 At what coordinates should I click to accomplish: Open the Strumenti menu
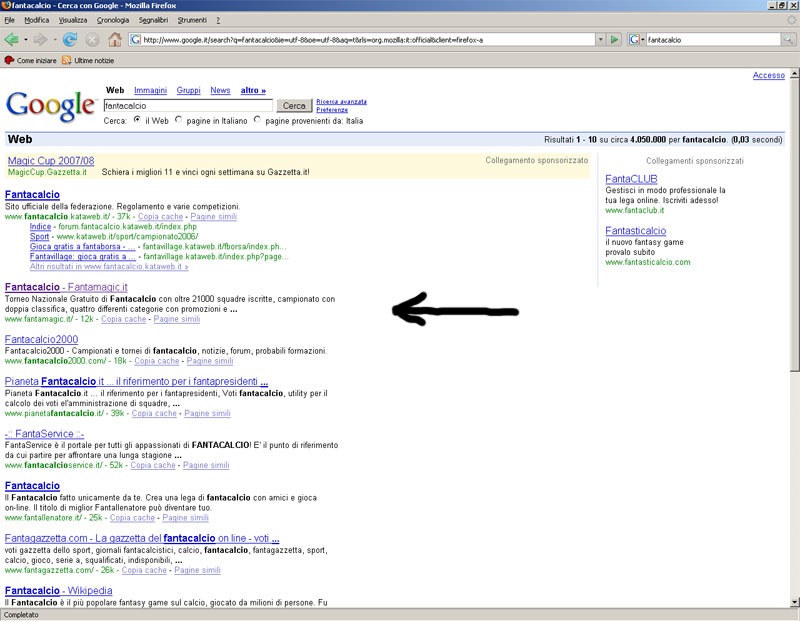(x=192, y=20)
